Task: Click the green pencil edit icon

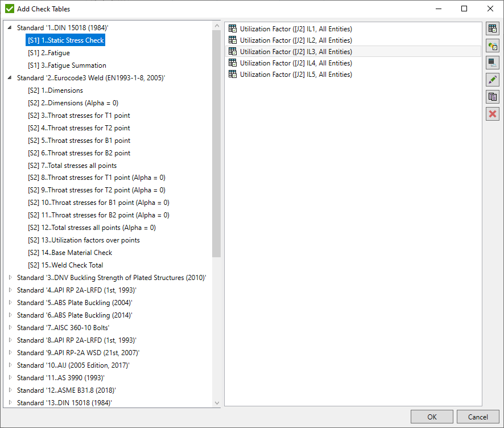Action: (492, 80)
